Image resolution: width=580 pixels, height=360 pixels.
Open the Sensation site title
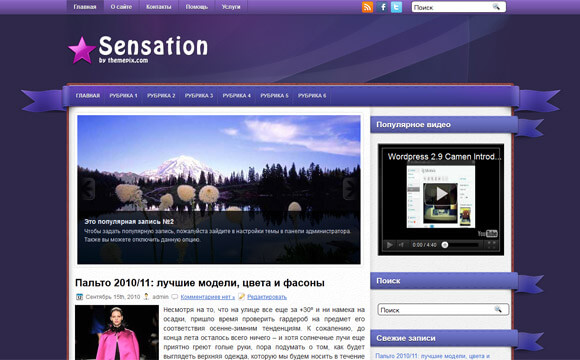[x=153, y=46]
